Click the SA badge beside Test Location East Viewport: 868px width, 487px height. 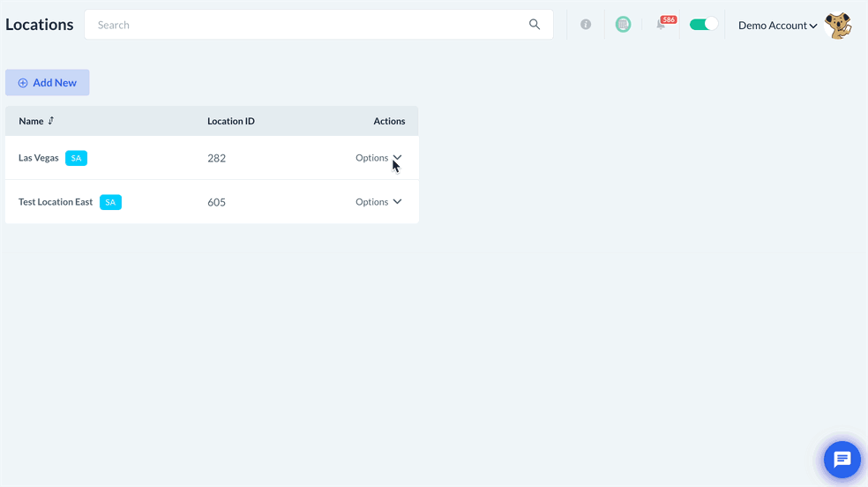pyautogui.click(x=111, y=202)
